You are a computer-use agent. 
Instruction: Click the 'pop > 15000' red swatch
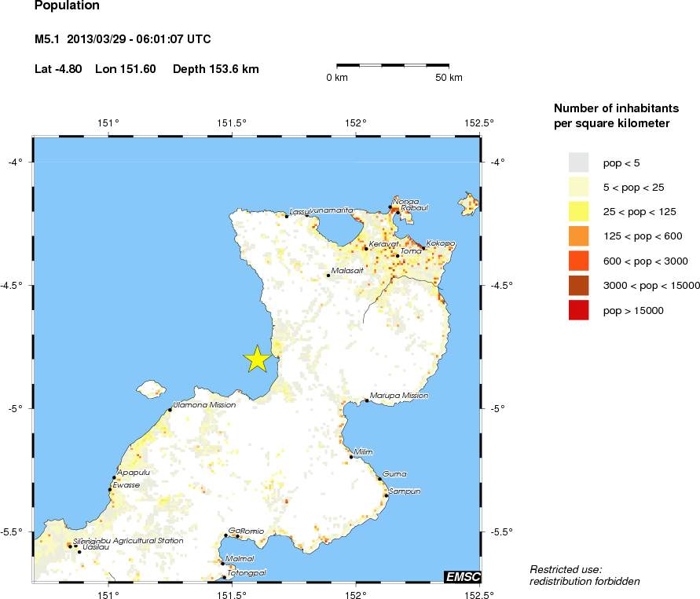pos(578,310)
